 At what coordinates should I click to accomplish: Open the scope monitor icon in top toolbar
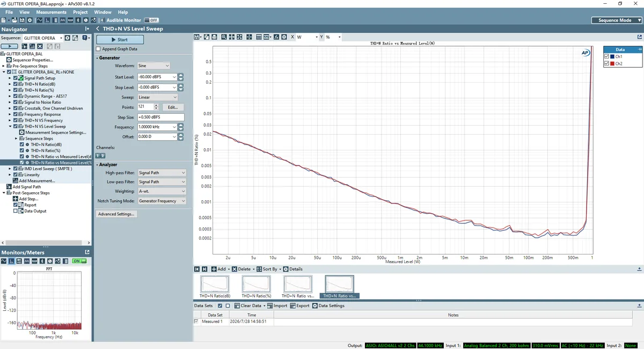(x=40, y=20)
